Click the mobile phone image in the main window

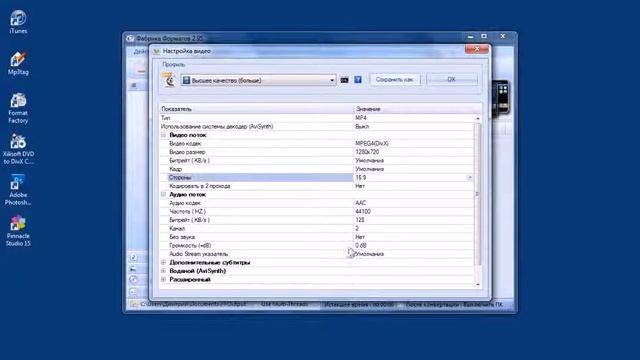pyautogui.click(x=501, y=98)
